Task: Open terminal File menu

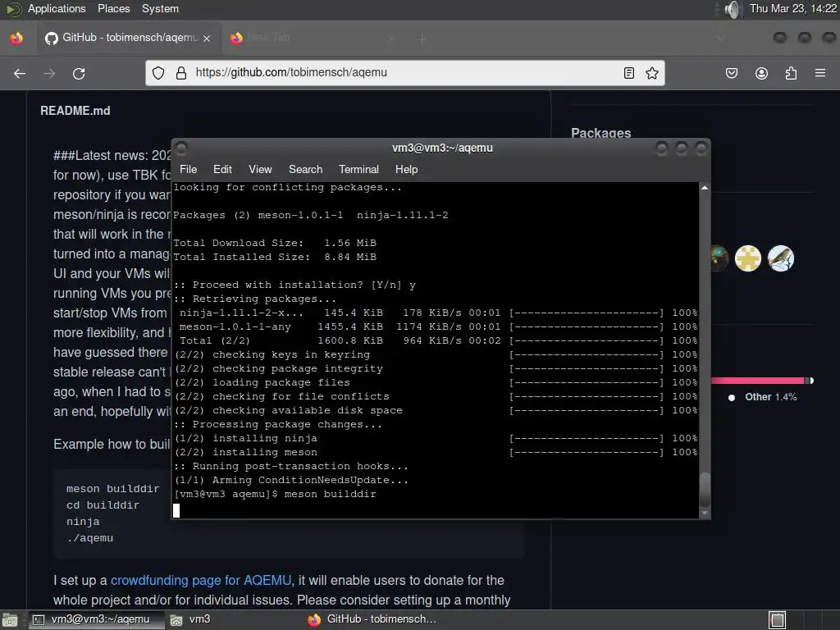Action: pyautogui.click(x=188, y=169)
